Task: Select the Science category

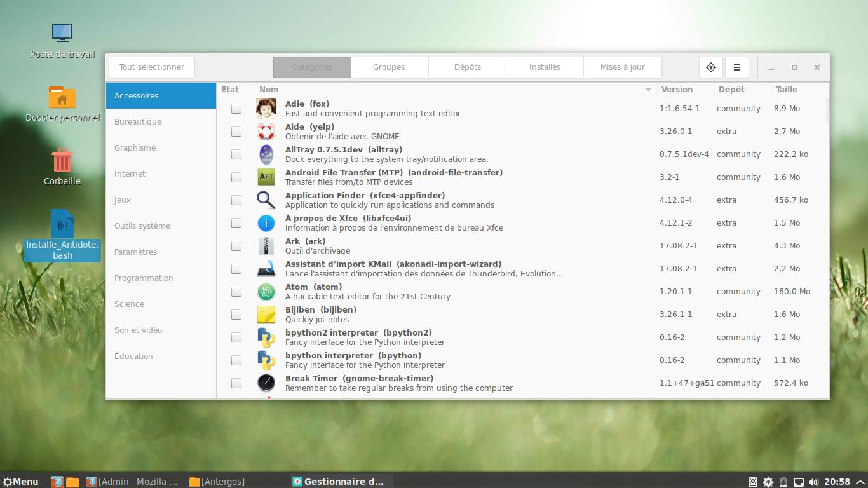Action: tap(161, 304)
